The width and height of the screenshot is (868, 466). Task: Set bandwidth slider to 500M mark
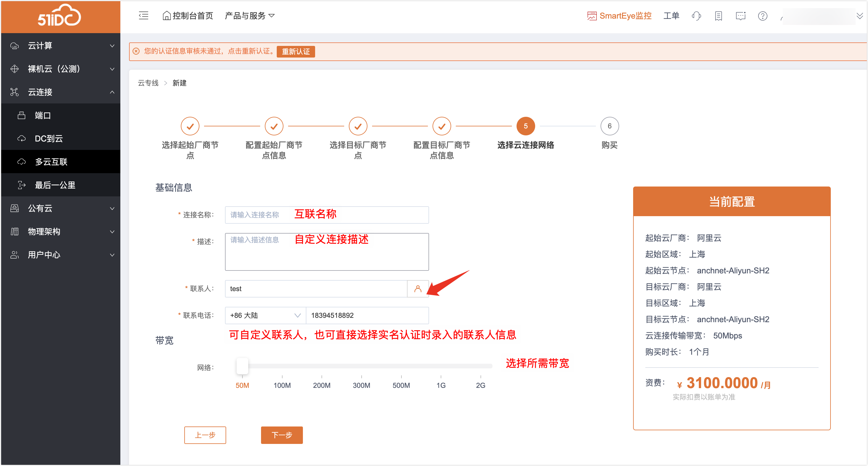point(401,366)
